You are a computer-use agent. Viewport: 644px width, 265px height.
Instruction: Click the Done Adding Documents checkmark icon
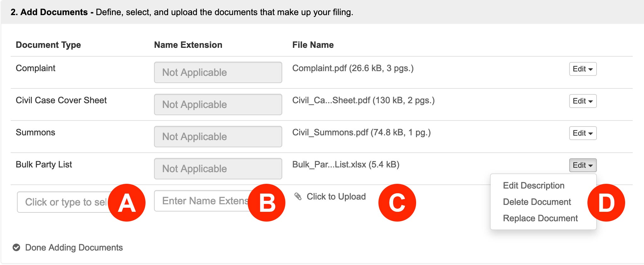coord(16,247)
